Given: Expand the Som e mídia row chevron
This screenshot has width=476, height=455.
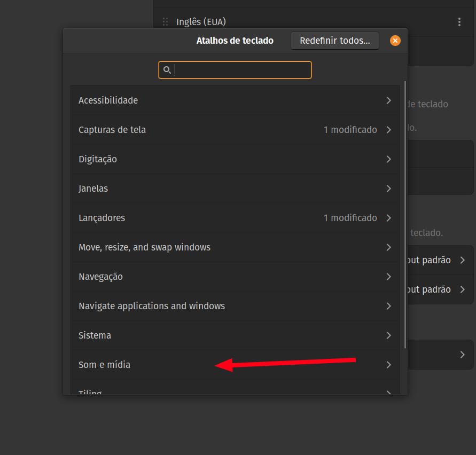Looking at the screenshot, I should pyautogui.click(x=388, y=365).
